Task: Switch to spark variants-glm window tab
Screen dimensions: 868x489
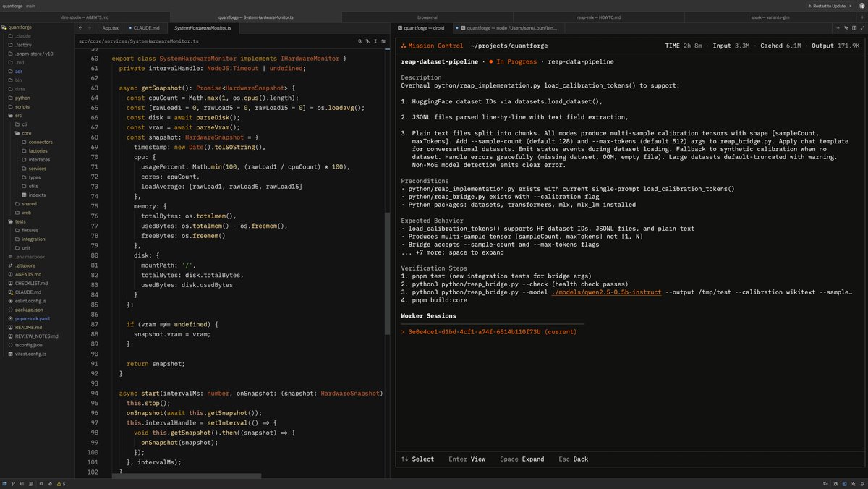Action: tap(770, 16)
